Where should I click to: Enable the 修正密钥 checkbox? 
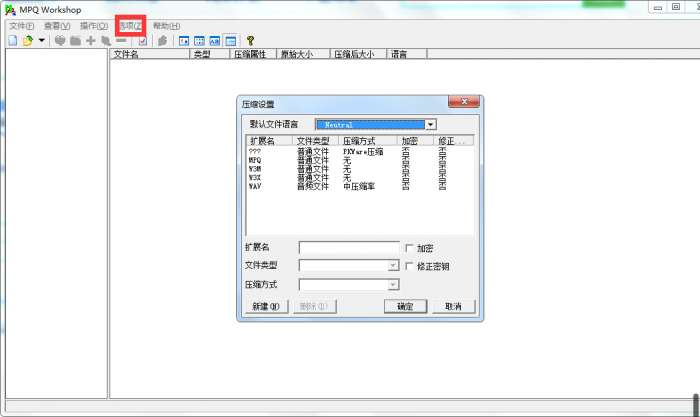point(409,266)
